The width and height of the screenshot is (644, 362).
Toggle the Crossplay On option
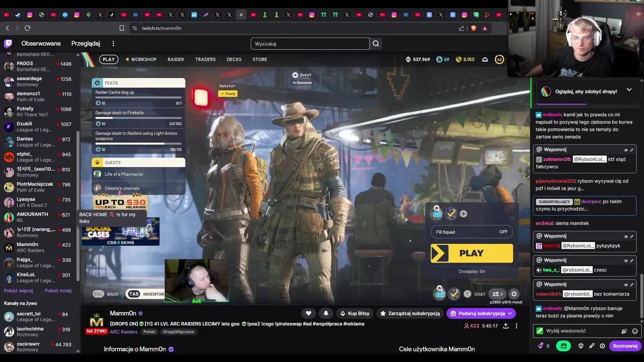tap(471, 271)
